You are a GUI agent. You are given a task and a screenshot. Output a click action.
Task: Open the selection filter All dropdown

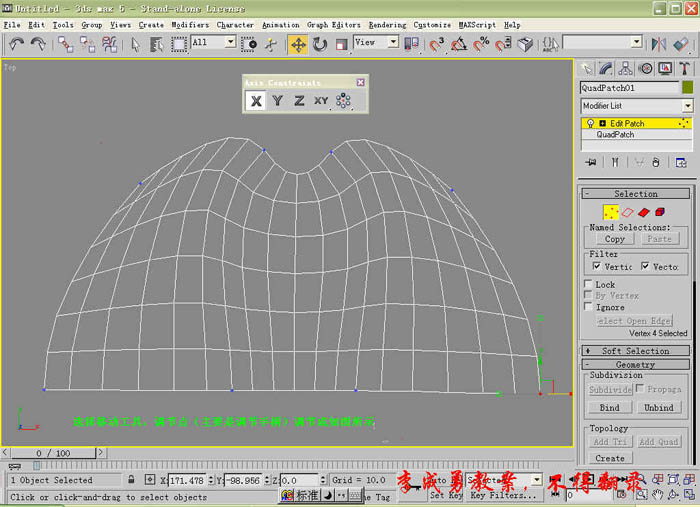click(230, 42)
